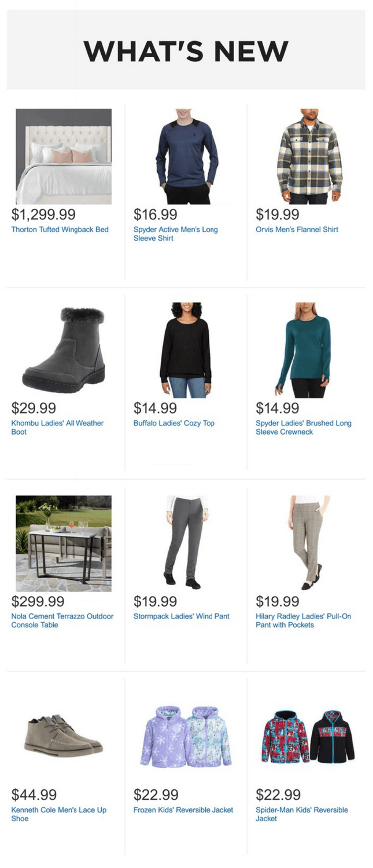Open the Frozen Kids' Reversible Jacket link

[183, 810]
